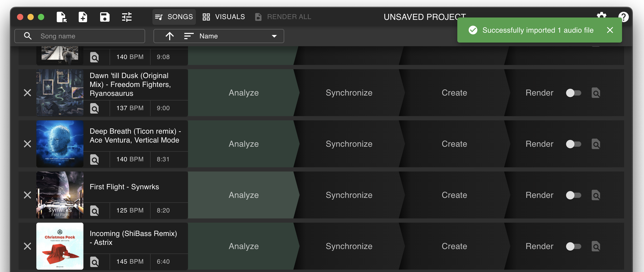Image resolution: width=644 pixels, height=272 pixels.
Task: Reverse the sort direction arrow
Action: 169,36
